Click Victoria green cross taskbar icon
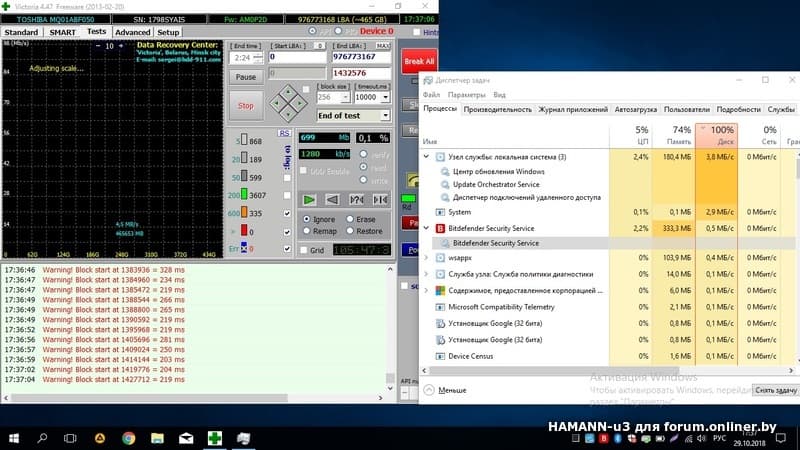The width and height of the screenshot is (800, 450). [214, 437]
